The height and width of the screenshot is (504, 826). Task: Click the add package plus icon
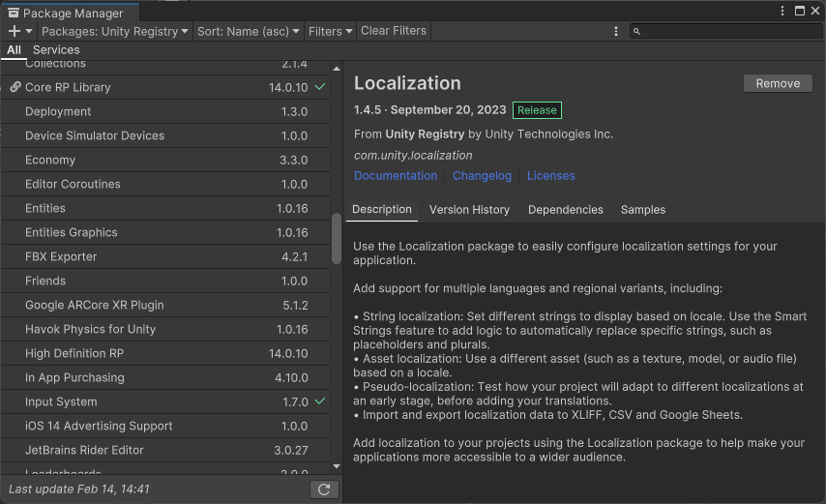(15, 31)
